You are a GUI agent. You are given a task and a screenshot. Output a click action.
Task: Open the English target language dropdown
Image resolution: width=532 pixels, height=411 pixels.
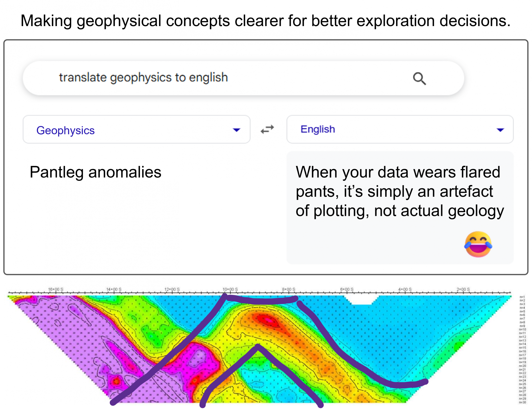click(x=400, y=129)
